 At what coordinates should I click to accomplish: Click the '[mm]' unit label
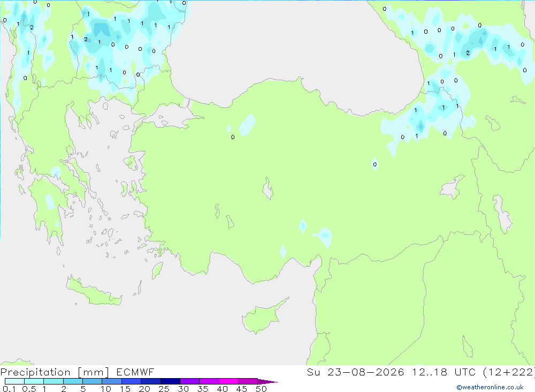(x=94, y=372)
